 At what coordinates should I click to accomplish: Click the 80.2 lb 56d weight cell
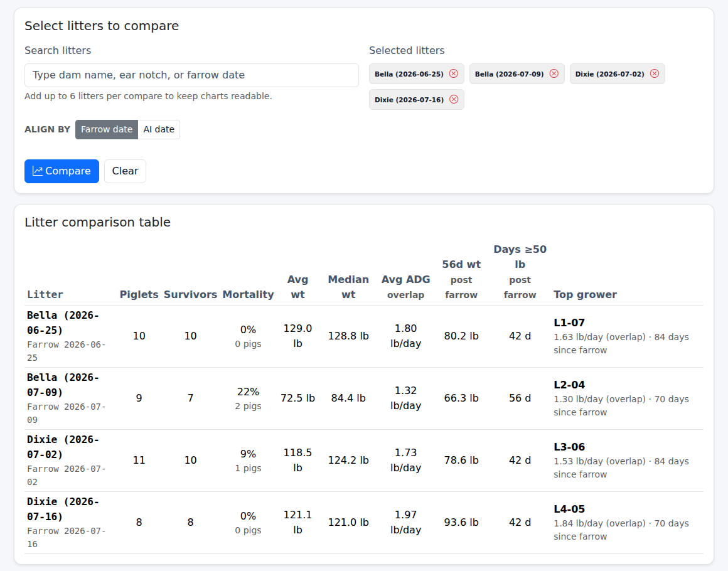461,336
